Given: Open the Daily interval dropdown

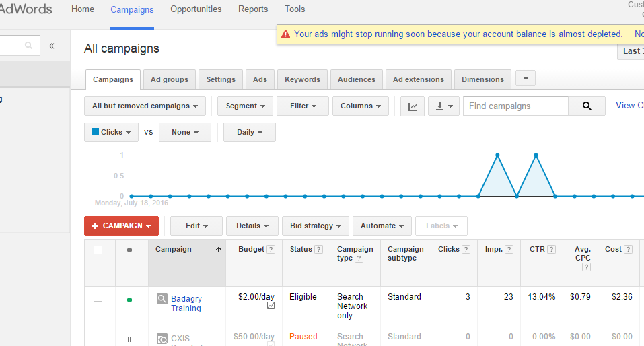Looking at the screenshot, I should tap(249, 133).
